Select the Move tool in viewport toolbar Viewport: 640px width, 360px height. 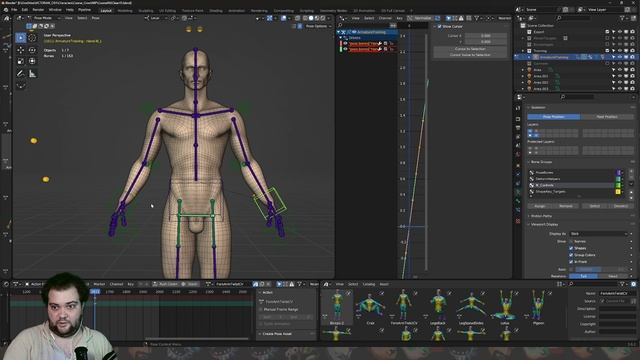coord(21,50)
